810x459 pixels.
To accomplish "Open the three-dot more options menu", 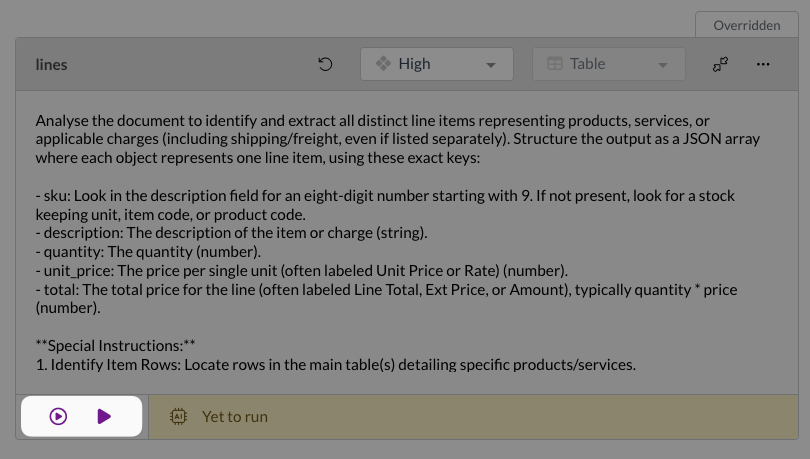I will click(x=763, y=64).
